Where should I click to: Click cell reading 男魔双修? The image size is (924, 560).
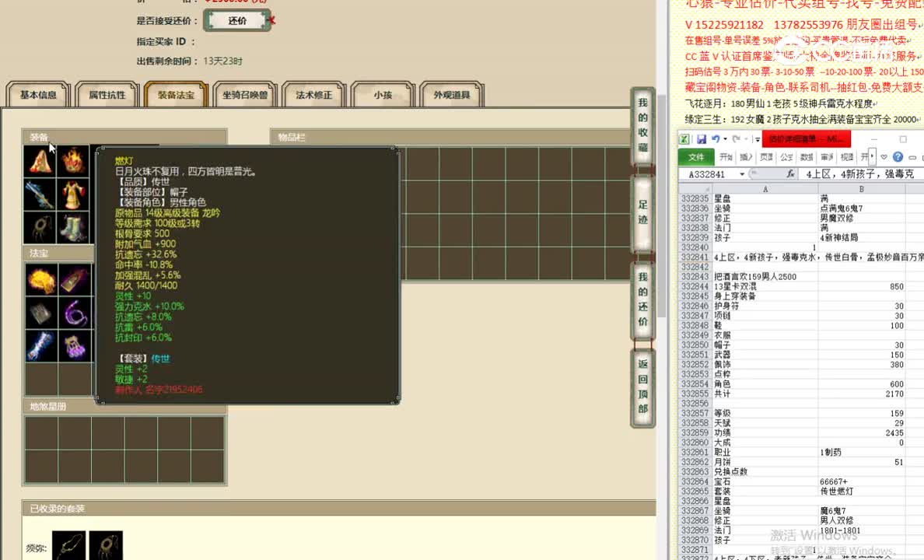tap(861, 218)
